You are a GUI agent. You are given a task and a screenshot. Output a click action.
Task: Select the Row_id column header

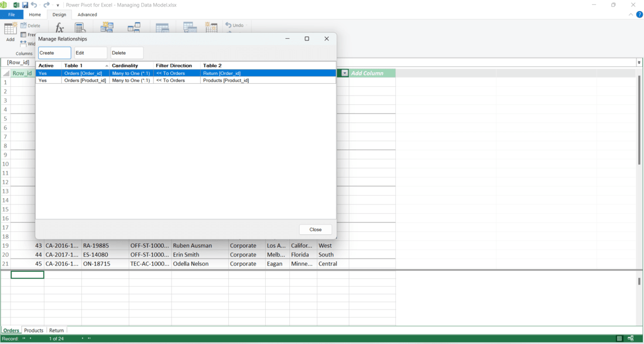[x=23, y=73]
